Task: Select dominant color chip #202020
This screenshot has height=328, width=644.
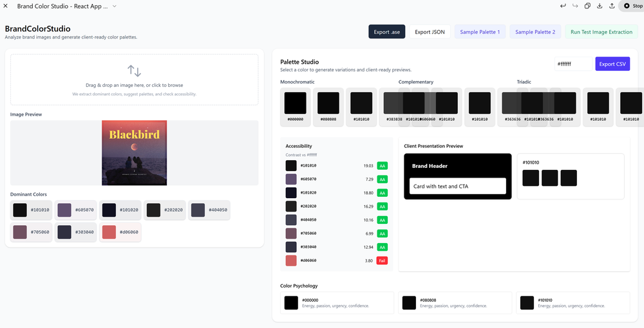Action: click(165, 210)
